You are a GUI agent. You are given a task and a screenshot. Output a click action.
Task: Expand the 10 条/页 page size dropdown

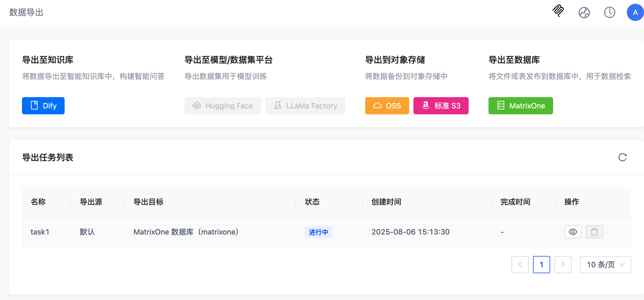(x=605, y=265)
